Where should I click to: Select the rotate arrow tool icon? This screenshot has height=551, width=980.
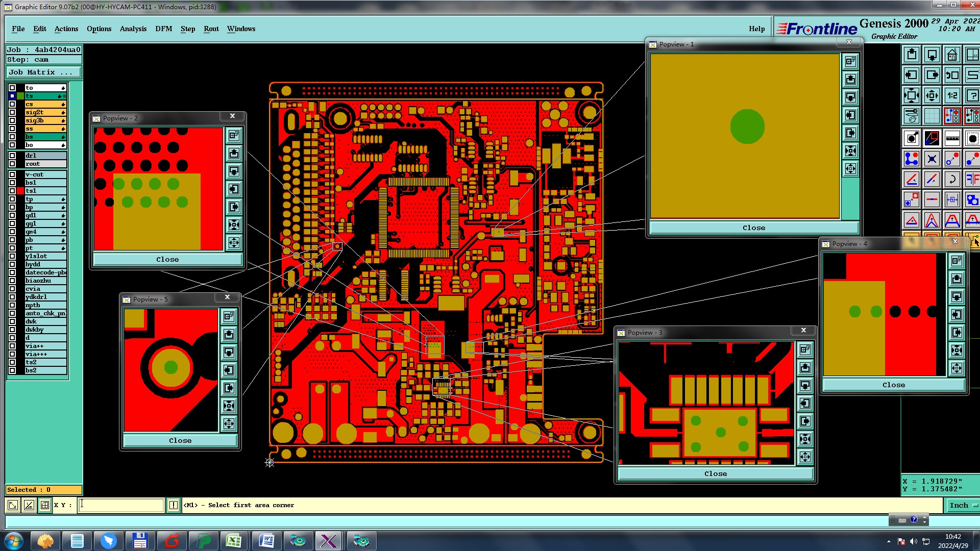point(952,179)
